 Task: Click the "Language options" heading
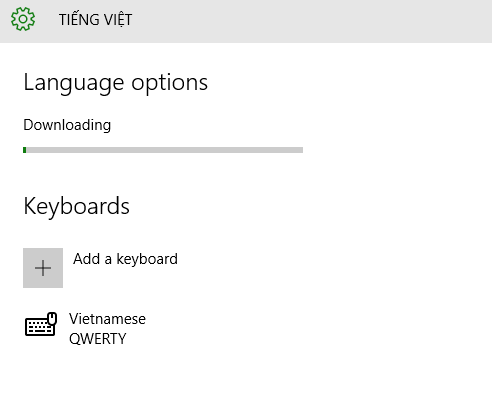click(116, 83)
